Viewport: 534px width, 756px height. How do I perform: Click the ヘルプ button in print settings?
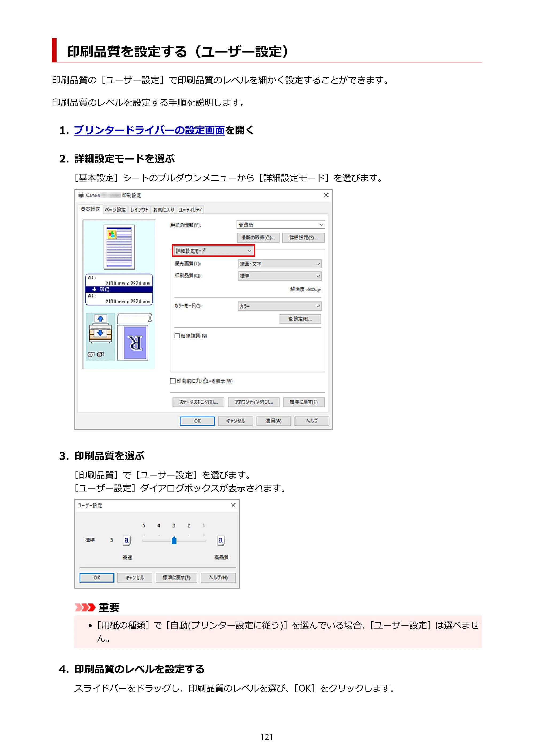(312, 421)
